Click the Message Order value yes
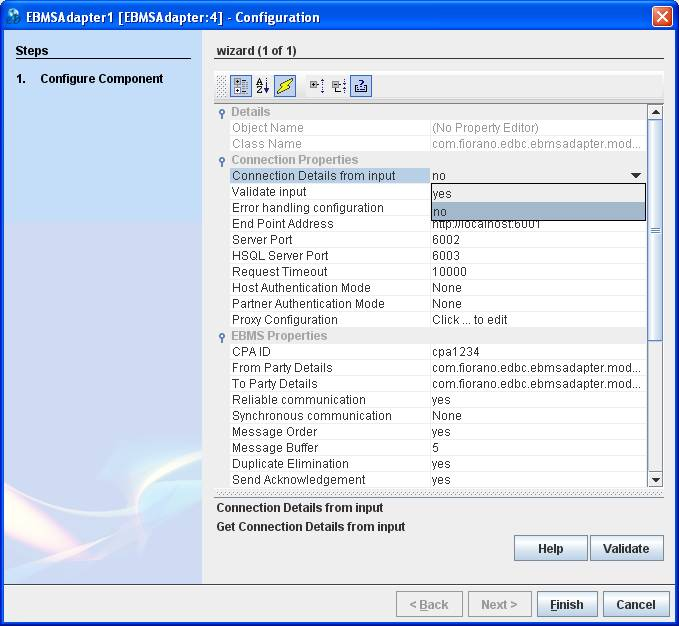The width and height of the screenshot is (679, 626). click(x=538, y=432)
